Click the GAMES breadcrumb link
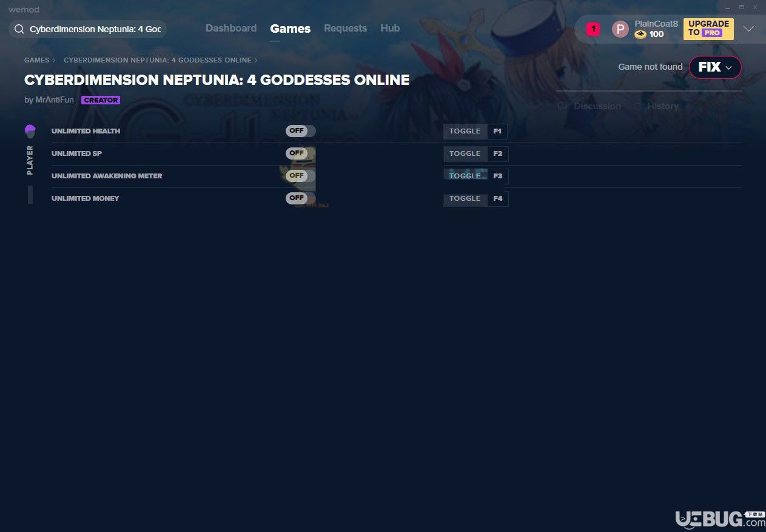This screenshot has width=766, height=532. [37, 61]
